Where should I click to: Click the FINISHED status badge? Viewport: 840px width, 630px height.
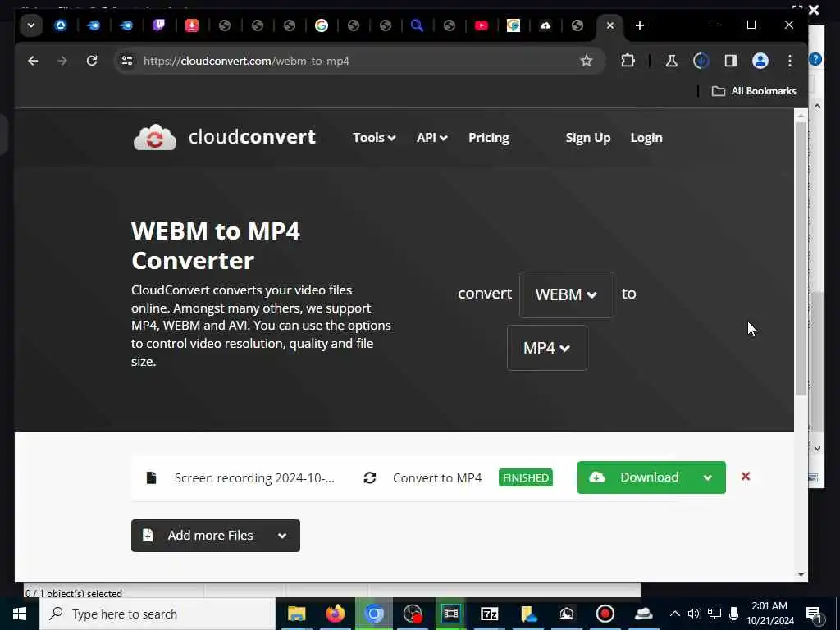point(526,477)
